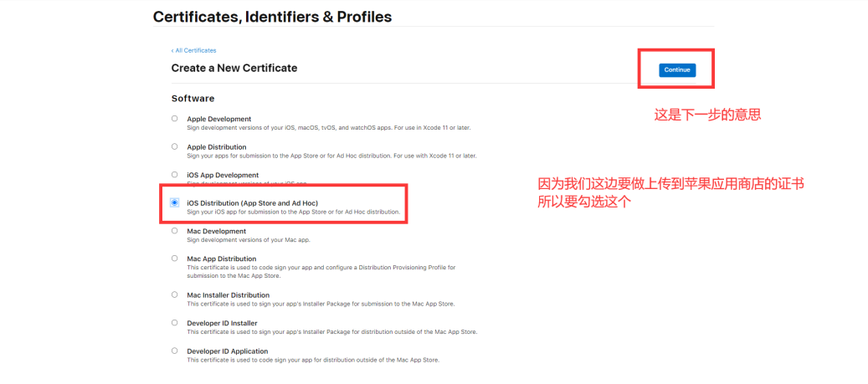Click the Mac Installer Distribution label

(228, 295)
